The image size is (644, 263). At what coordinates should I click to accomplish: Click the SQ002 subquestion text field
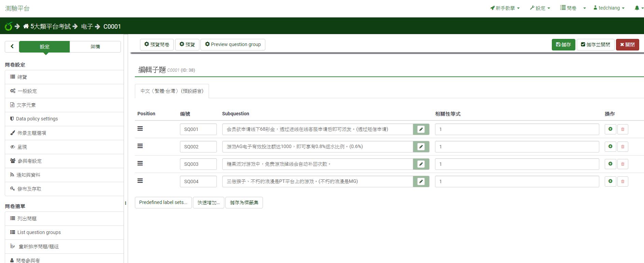point(318,147)
